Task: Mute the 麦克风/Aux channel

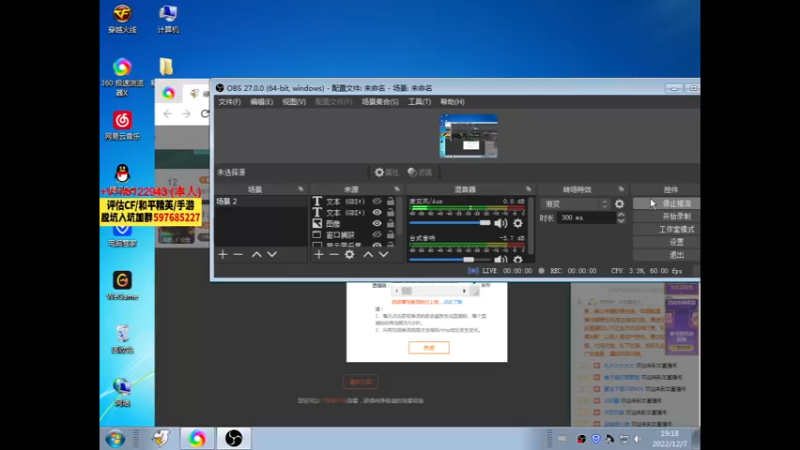Action: pos(501,223)
